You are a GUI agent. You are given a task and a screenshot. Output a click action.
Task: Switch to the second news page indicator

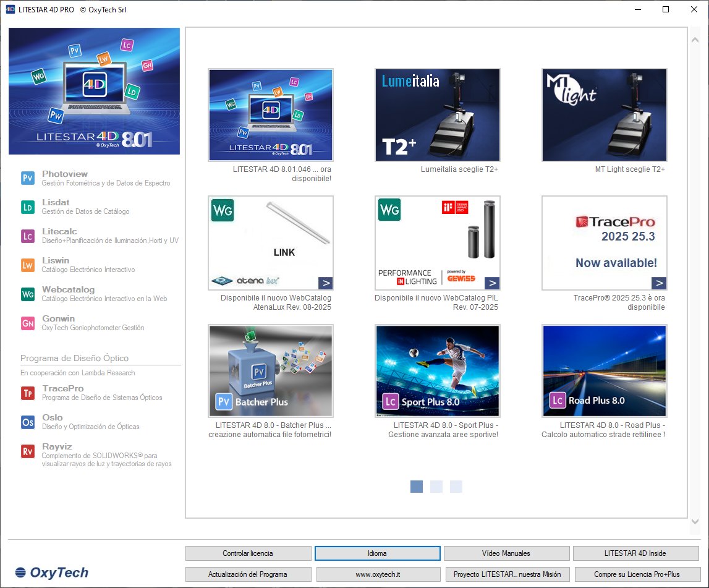point(436,487)
